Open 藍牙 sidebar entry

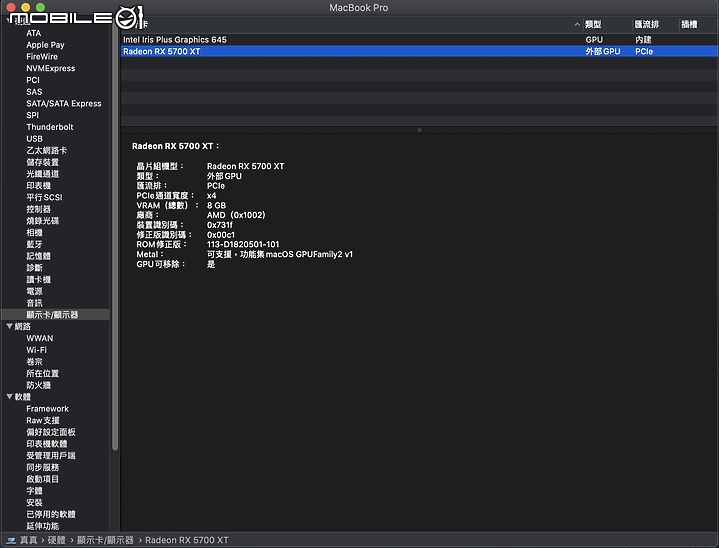coord(34,244)
